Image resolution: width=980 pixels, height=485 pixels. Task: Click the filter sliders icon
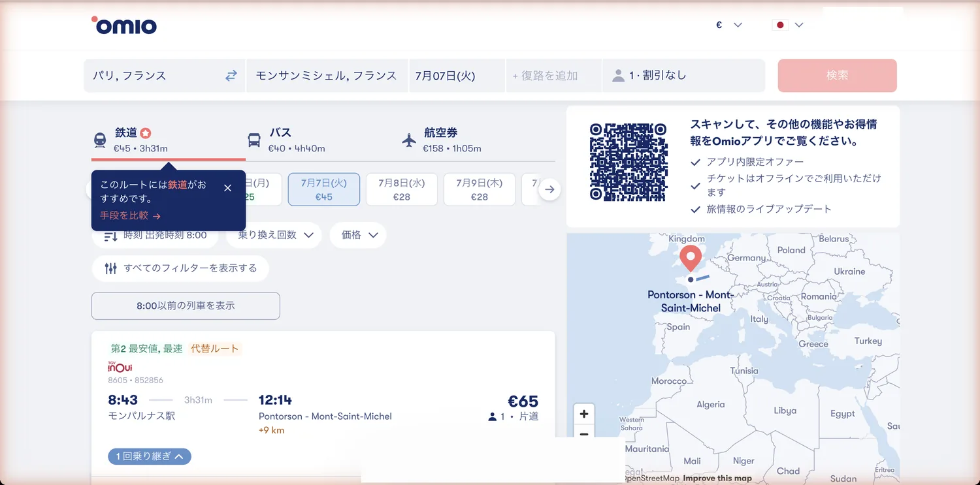pyautogui.click(x=110, y=268)
